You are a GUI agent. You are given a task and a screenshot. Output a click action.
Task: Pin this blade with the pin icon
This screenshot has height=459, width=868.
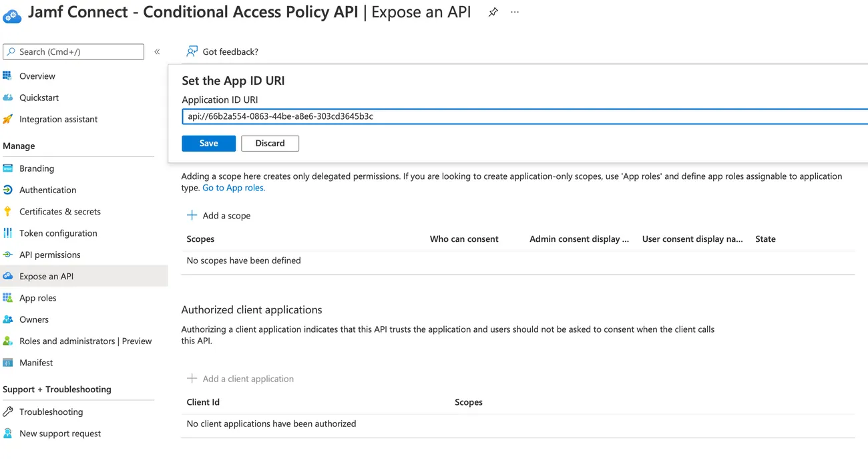[x=493, y=12]
